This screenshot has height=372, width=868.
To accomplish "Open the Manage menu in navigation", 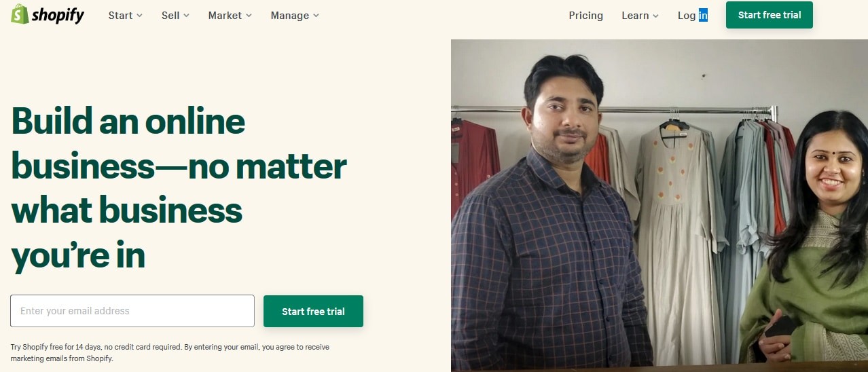I will [295, 15].
